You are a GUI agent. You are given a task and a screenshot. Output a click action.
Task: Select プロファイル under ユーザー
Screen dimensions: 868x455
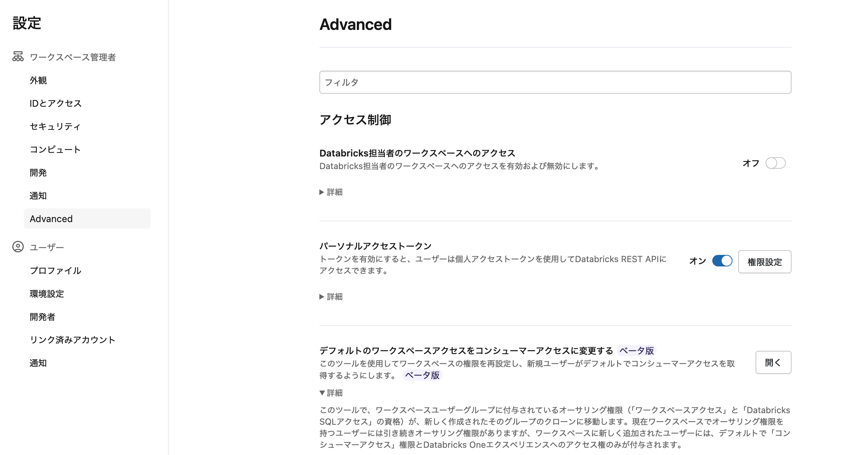pos(55,270)
